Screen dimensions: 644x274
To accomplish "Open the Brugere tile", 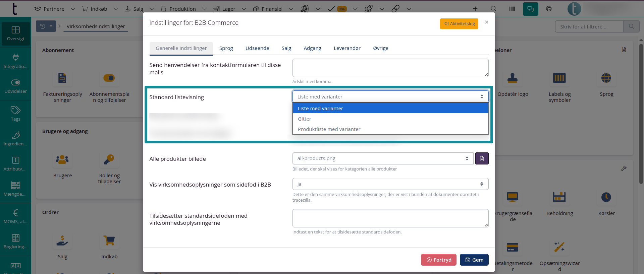I will pyautogui.click(x=62, y=166).
